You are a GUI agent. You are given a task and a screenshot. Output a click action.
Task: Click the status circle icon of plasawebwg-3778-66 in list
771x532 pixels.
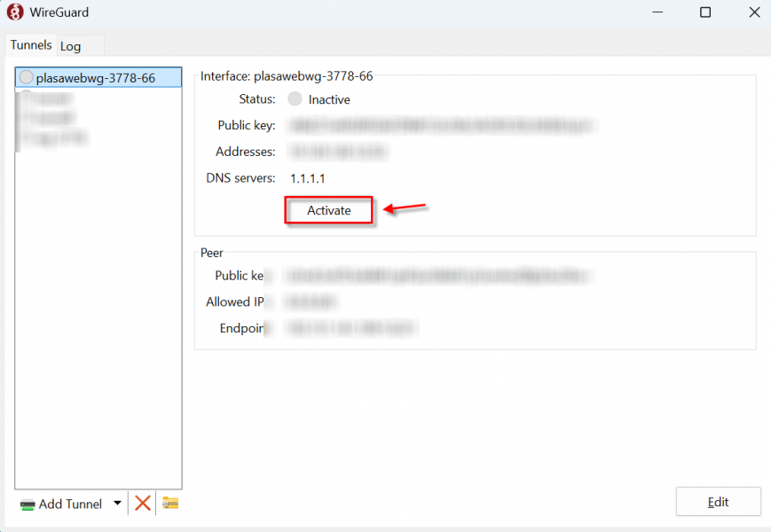(x=26, y=77)
